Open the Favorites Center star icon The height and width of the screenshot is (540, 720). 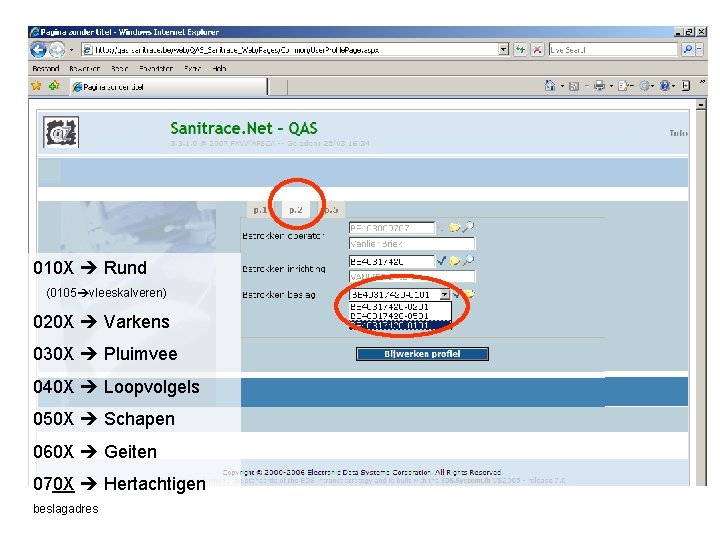pos(36,86)
